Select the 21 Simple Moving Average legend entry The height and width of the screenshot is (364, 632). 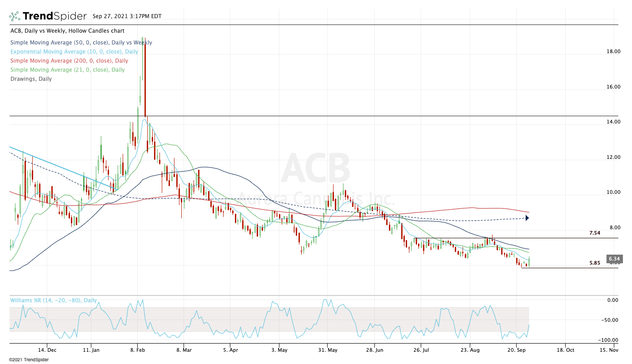coord(67,70)
